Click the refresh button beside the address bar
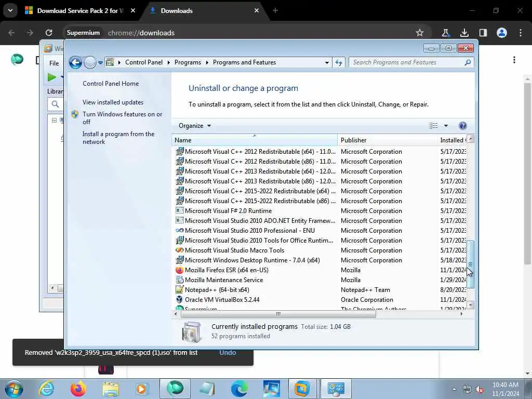 click(339, 62)
